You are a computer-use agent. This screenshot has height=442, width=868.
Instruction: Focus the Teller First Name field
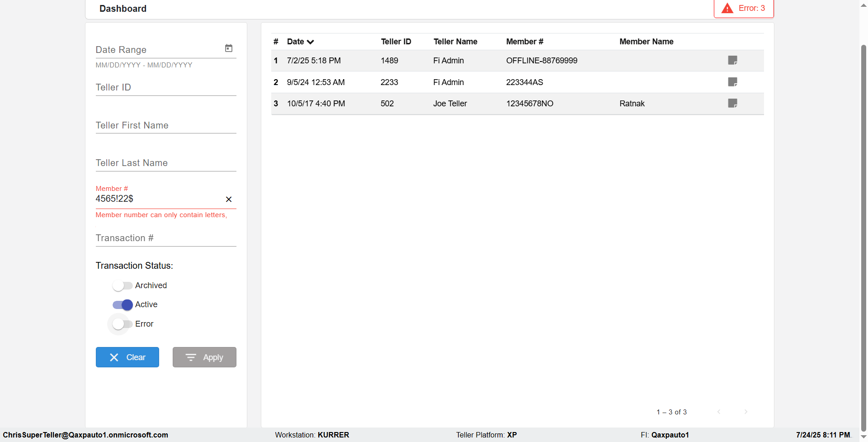166,125
